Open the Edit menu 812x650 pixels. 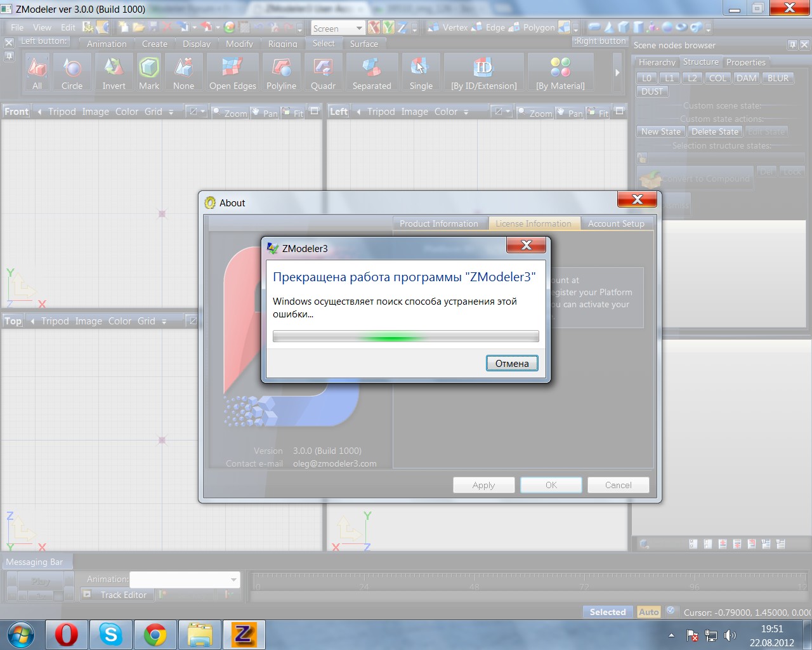click(68, 27)
